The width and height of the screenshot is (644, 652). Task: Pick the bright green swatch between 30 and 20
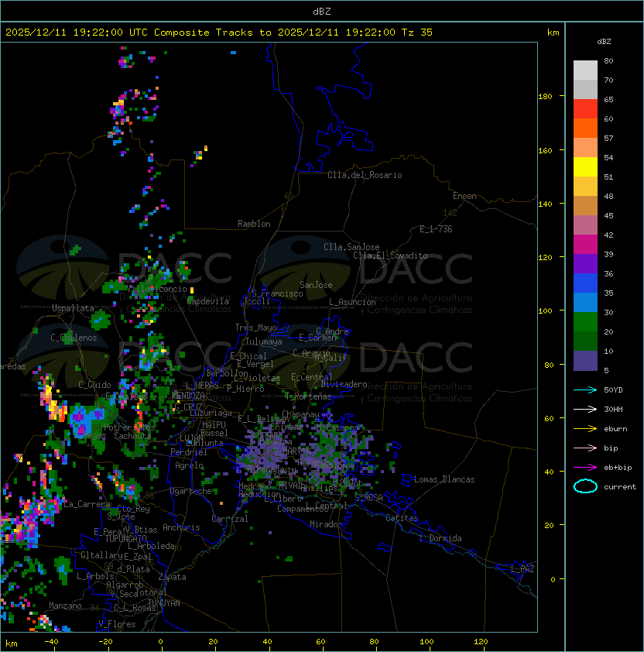(585, 322)
